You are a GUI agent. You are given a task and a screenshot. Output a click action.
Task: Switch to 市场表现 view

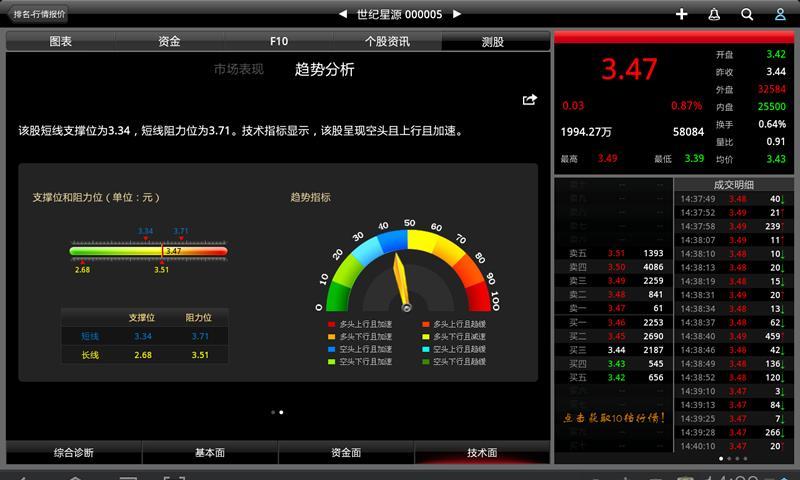click(x=239, y=69)
